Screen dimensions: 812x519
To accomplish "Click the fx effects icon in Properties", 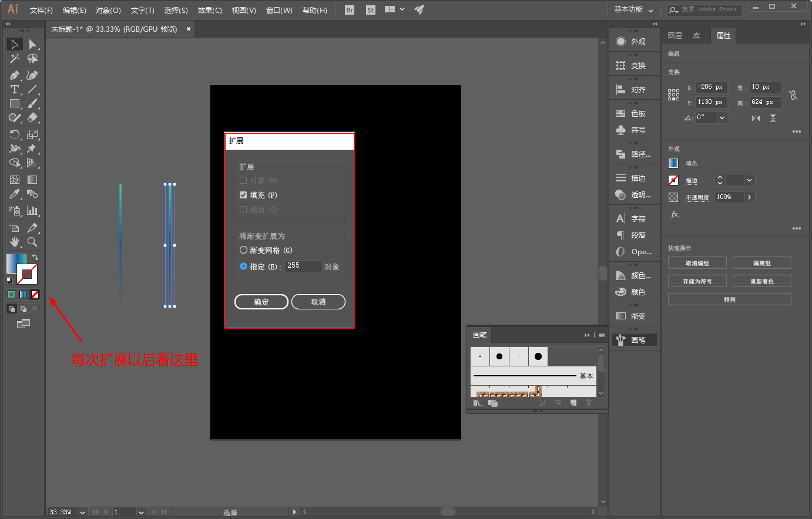I will coord(675,214).
